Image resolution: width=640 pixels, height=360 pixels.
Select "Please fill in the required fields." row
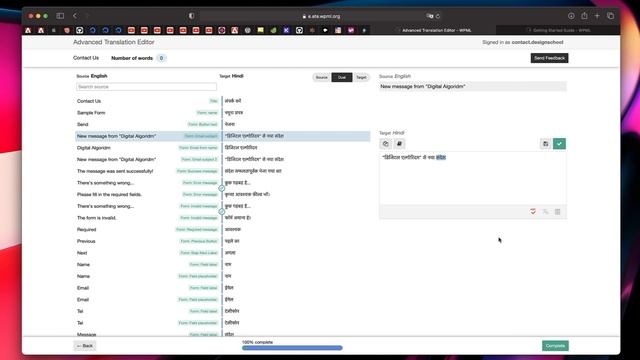147,194
